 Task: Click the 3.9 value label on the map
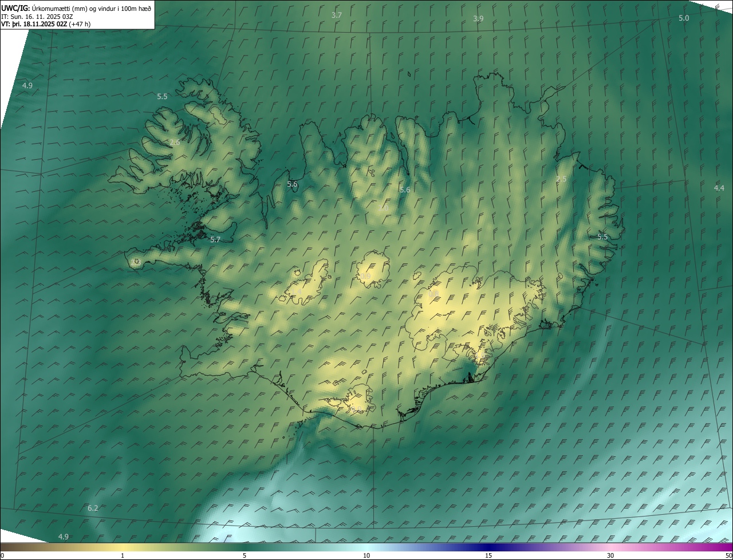478,18
